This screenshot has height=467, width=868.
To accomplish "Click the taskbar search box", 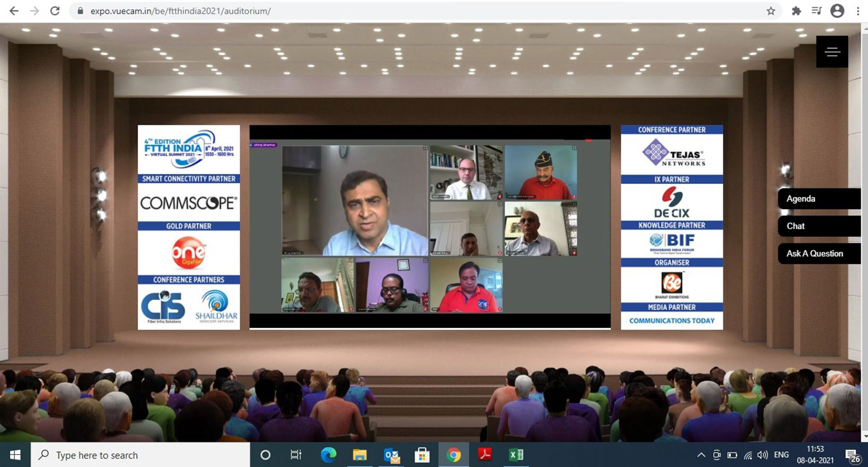I will tap(140, 455).
